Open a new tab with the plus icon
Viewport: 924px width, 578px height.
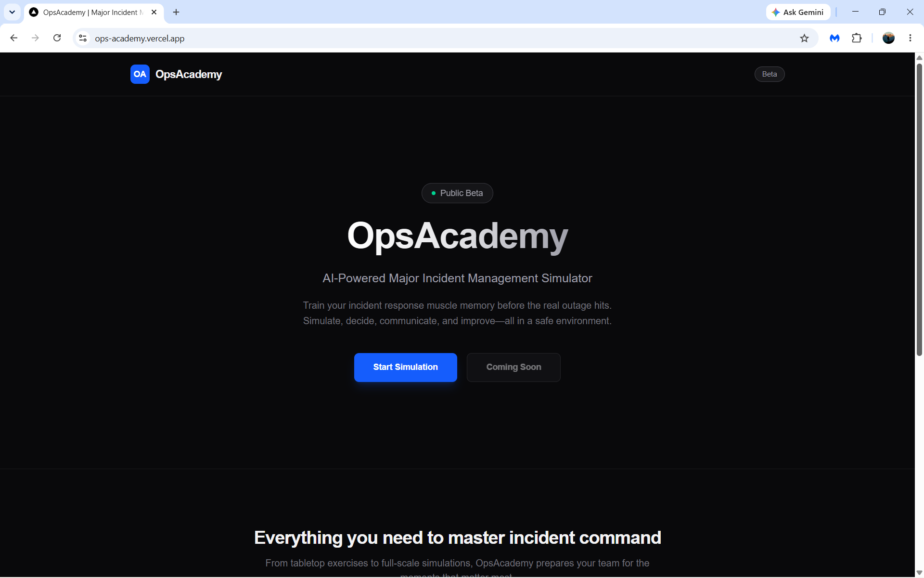click(176, 12)
